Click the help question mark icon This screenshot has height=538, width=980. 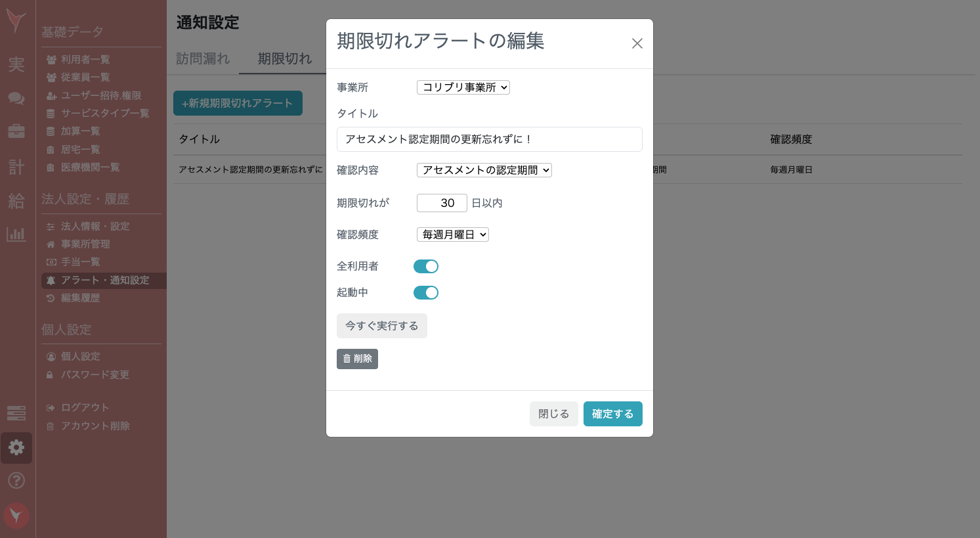click(x=16, y=480)
